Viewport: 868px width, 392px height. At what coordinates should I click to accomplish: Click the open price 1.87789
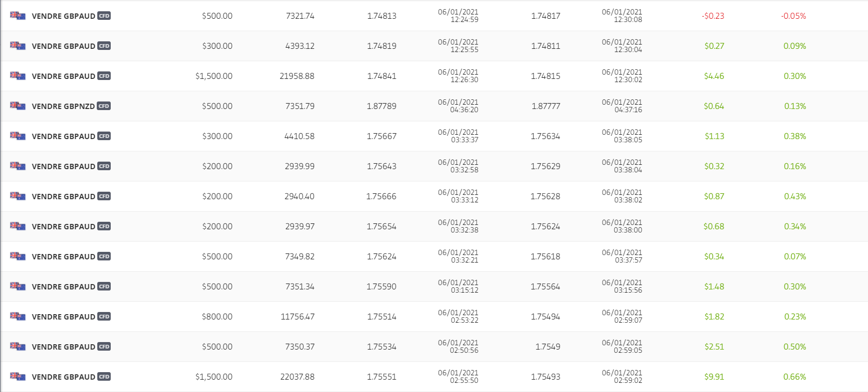coord(382,106)
